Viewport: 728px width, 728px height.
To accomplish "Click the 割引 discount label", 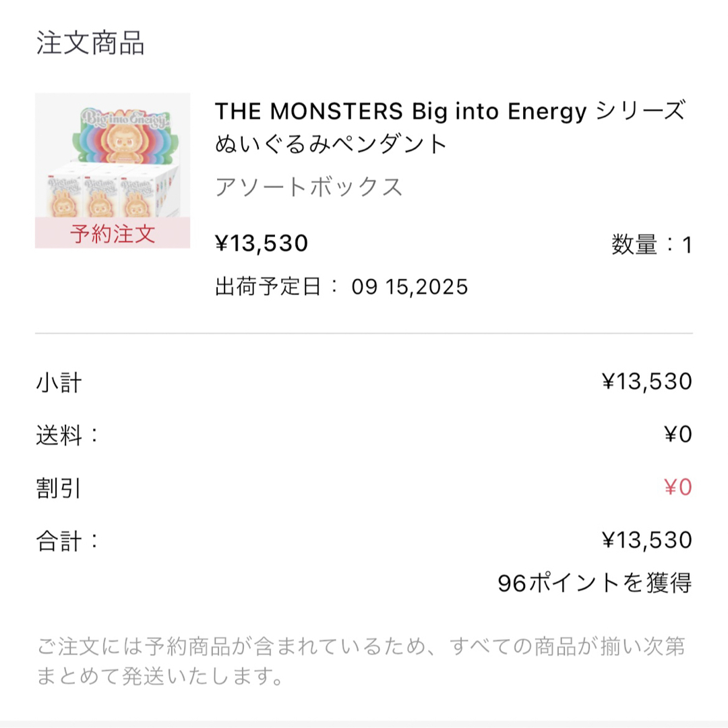I will [59, 489].
